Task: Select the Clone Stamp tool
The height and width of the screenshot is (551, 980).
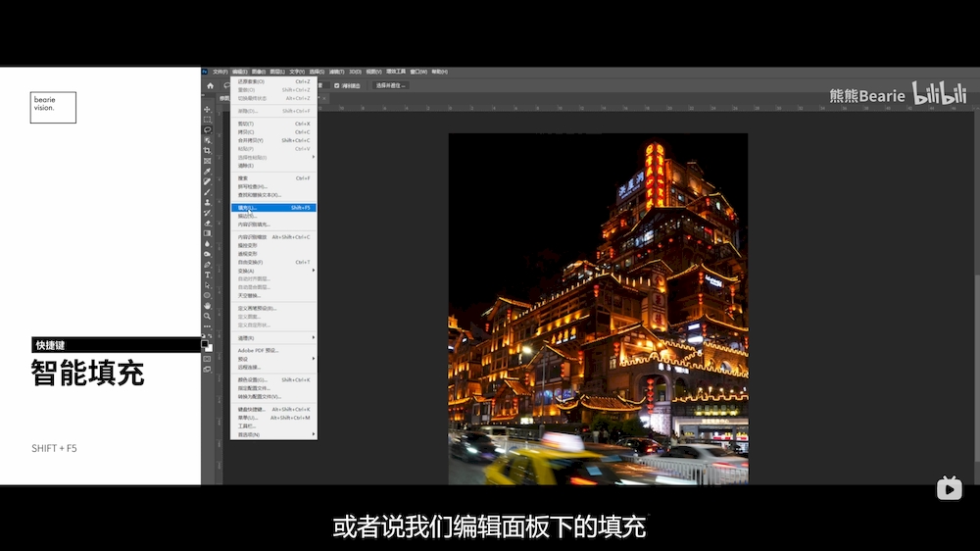Action: [208, 202]
